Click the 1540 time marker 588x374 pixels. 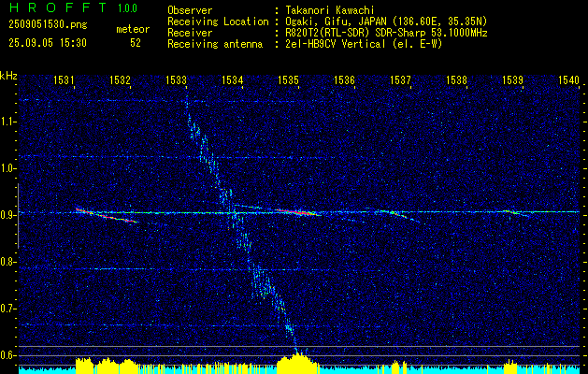click(x=568, y=79)
